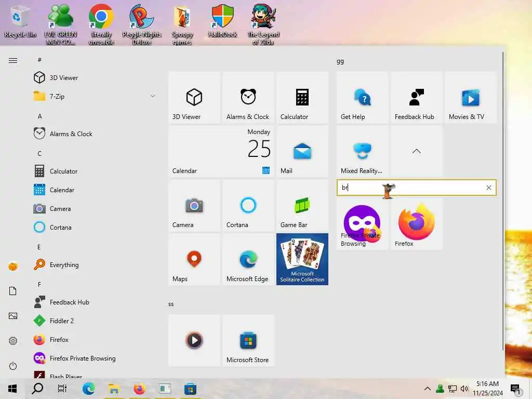Open Microsoft Edge from the taskbar

coord(88,389)
